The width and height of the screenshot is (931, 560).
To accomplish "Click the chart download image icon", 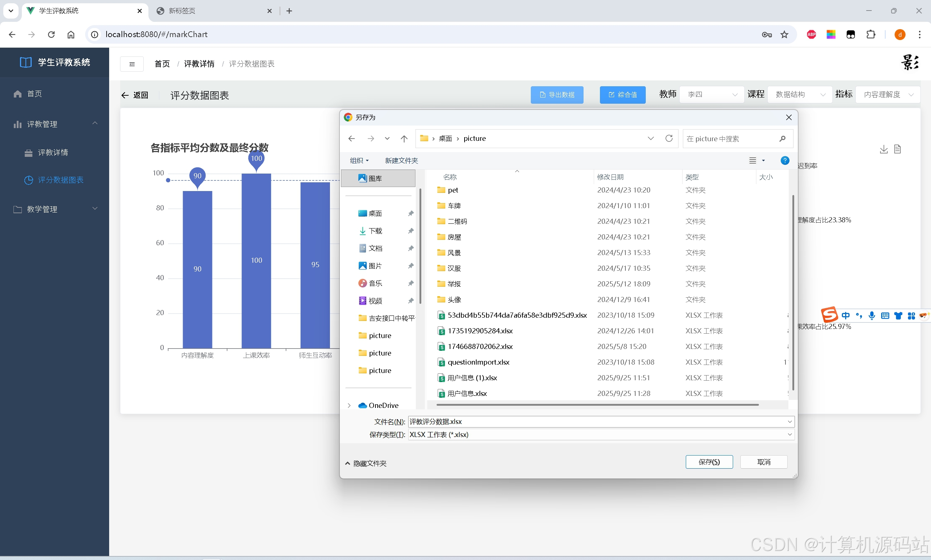I will pyautogui.click(x=883, y=150).
